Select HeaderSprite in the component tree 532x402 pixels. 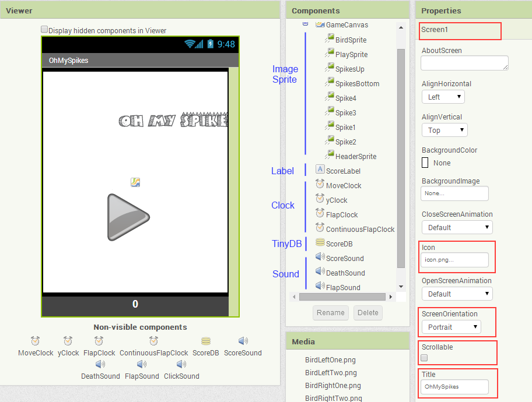(355, 157)
